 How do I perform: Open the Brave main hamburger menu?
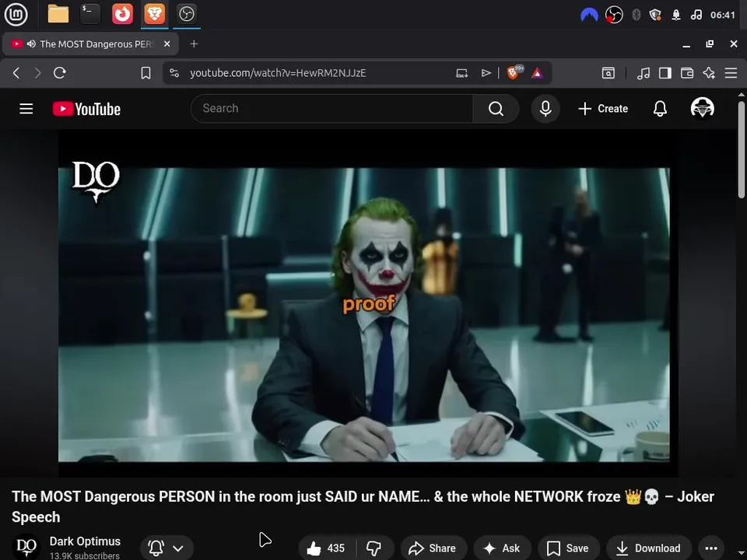(731, 73)
